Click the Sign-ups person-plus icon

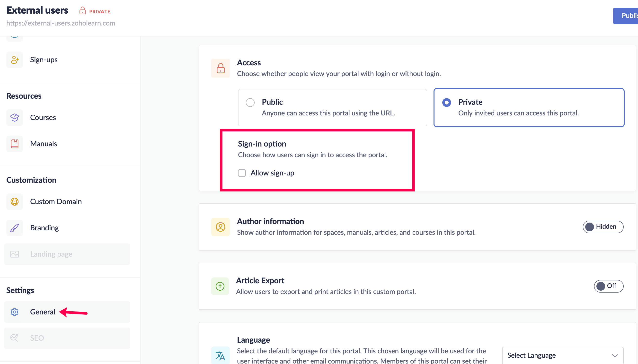pyautogui.click(x=15, y=60)
